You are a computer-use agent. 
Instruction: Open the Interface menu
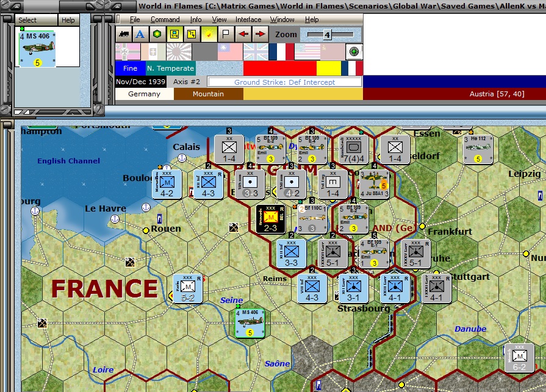click(248, 20)
